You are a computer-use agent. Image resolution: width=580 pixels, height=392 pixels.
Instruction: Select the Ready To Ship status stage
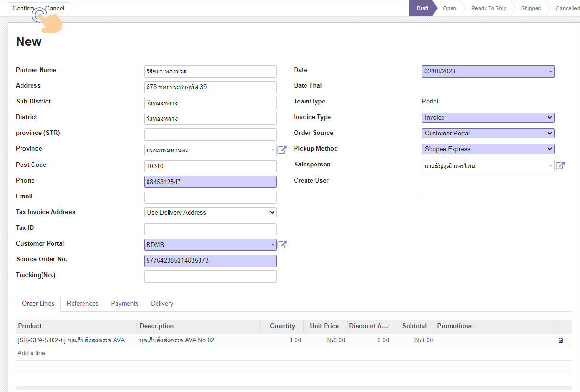[488, 8]
